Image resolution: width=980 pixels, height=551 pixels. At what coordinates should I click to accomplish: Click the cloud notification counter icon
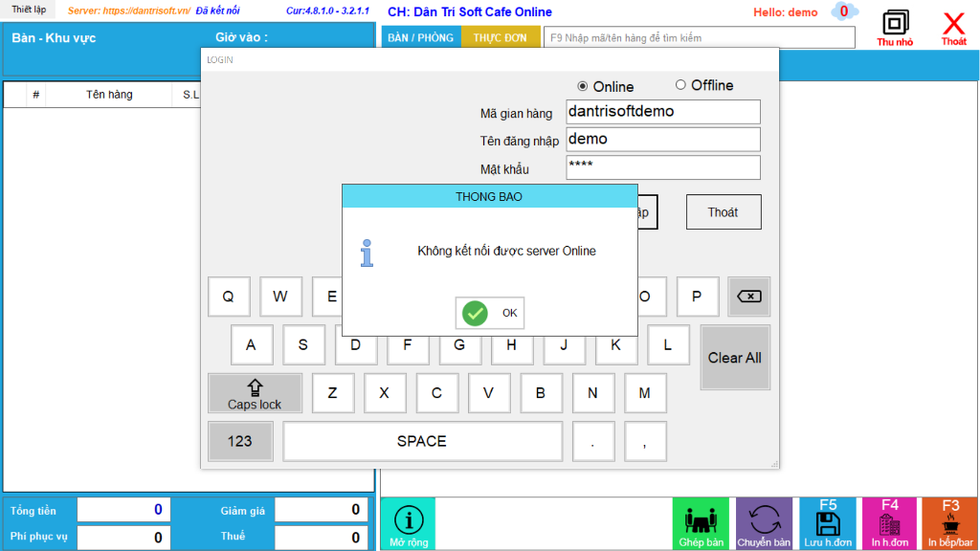[844, 11]
